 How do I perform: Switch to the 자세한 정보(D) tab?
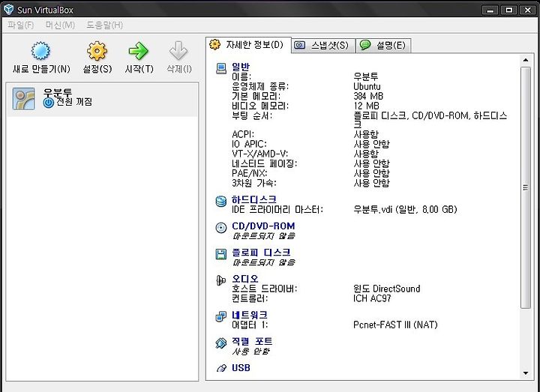click(248, 45)
